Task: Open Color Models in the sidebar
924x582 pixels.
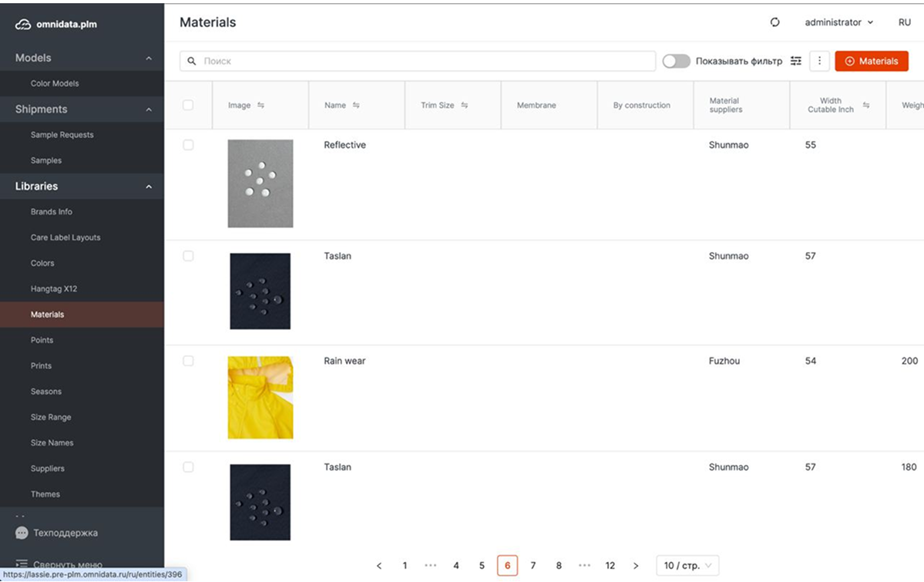Action: 55,83
